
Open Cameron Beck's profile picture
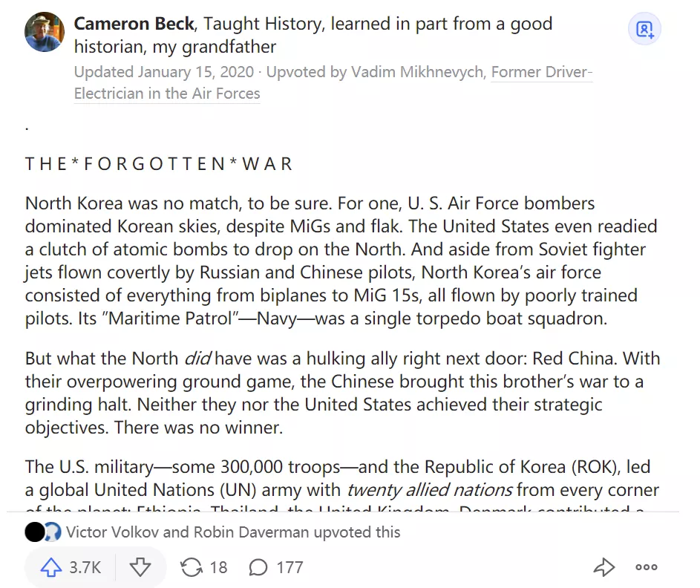[45, 31]
